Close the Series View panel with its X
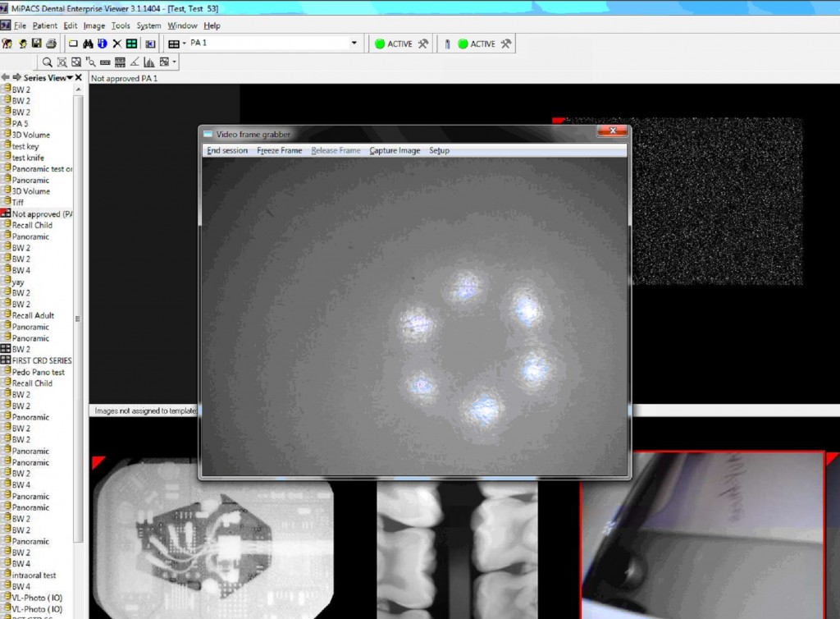The width and height of the screenshot is (840, 619). point(78,77)
